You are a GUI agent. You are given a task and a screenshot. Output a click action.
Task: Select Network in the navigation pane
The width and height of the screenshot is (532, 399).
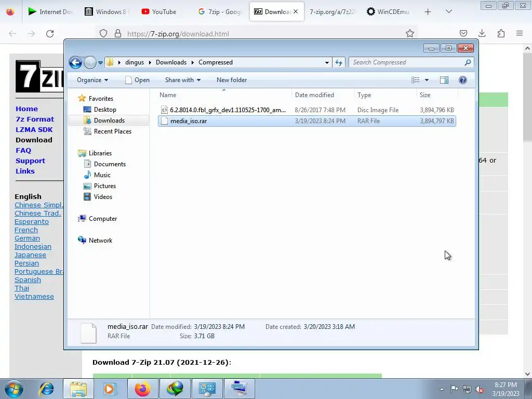100,241
